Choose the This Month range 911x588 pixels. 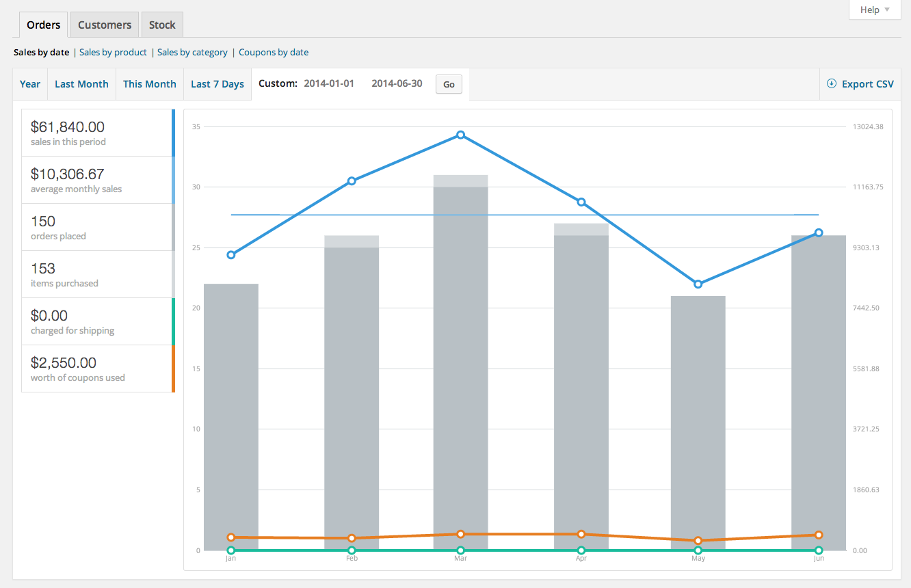pos(150,84)
